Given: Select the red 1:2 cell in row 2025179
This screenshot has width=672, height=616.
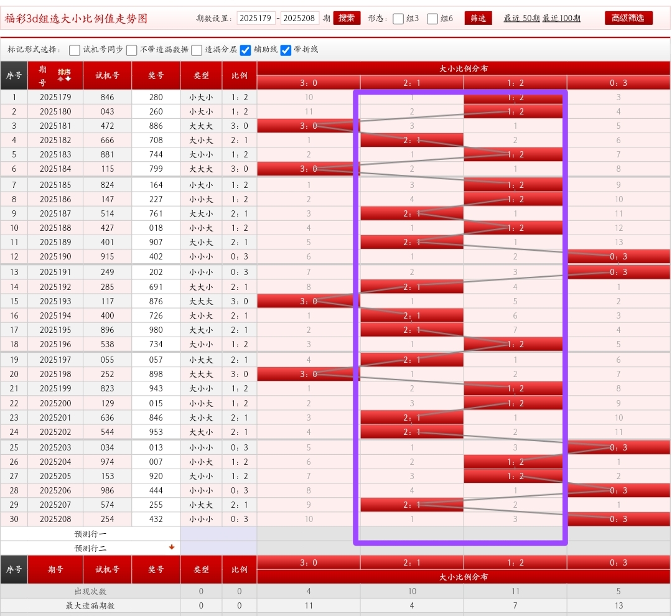Looking at the screenshot, I should tap(515, 98).
